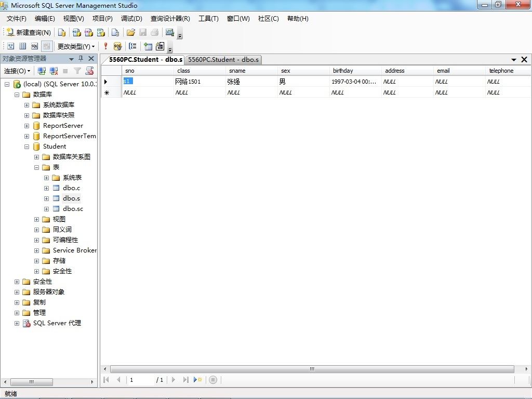
Task: Close the Object Explorer panel
Action: [x=91, y=58]
